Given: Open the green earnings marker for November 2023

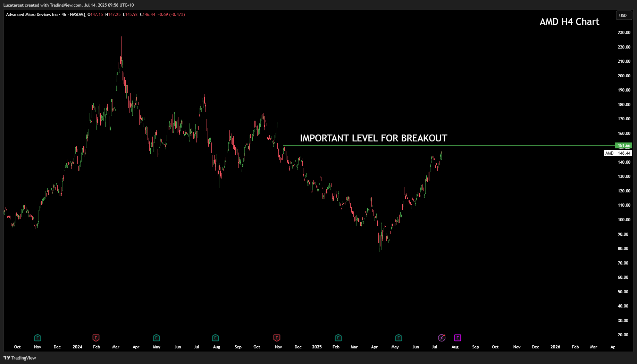Looking at the screenshot, I should pos(37,338).
